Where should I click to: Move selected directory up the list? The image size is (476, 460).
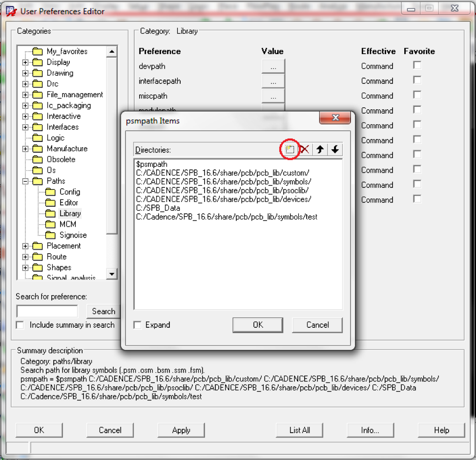pyautogui.click(x=320, y=149)
